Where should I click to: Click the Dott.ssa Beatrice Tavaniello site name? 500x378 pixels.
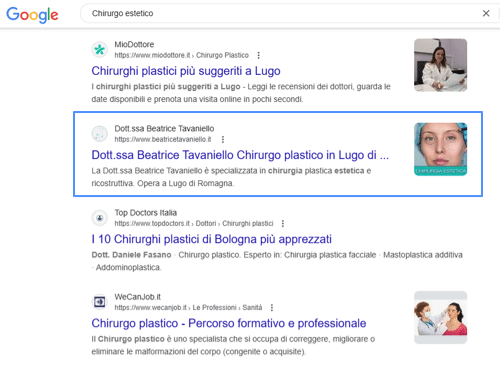[x=164, y=128]
